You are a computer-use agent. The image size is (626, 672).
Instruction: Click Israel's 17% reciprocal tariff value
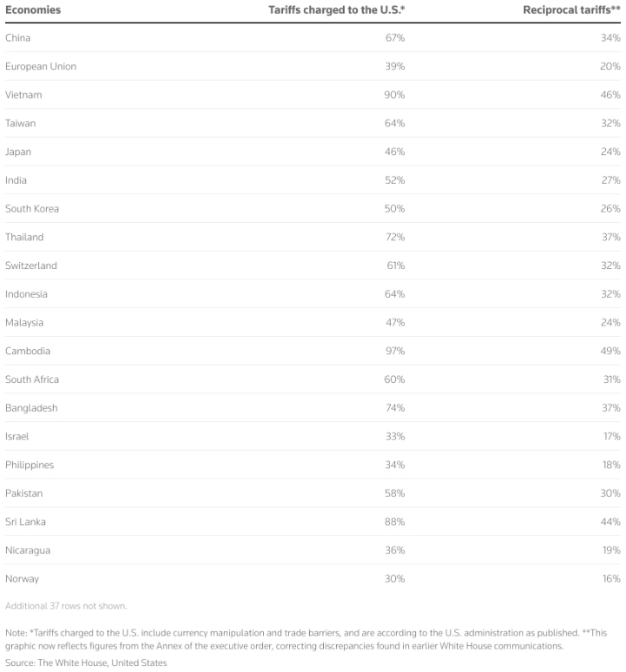point(611,436)
